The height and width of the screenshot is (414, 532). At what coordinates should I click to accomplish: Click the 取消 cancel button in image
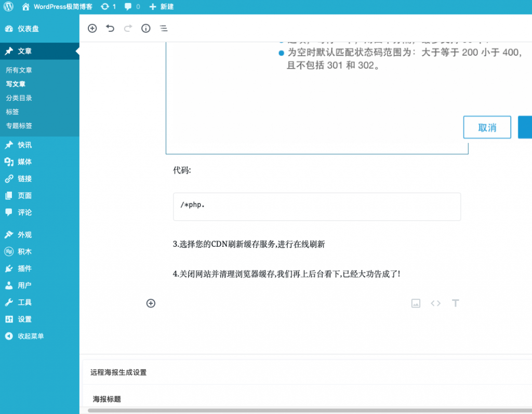tap(487, 127)
